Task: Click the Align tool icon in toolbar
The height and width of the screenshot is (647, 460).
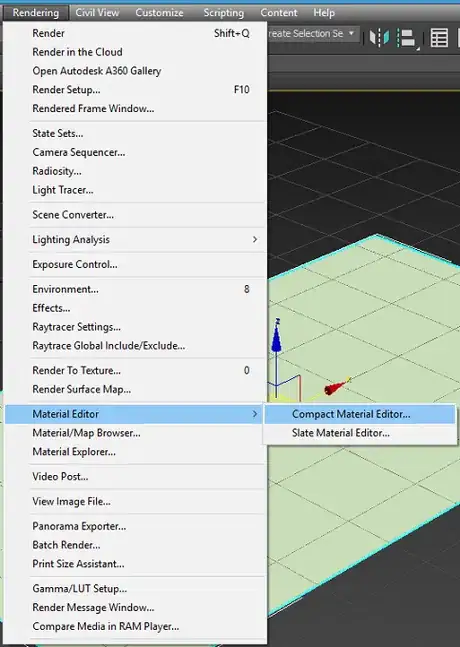Action: [x=408, y=39]
